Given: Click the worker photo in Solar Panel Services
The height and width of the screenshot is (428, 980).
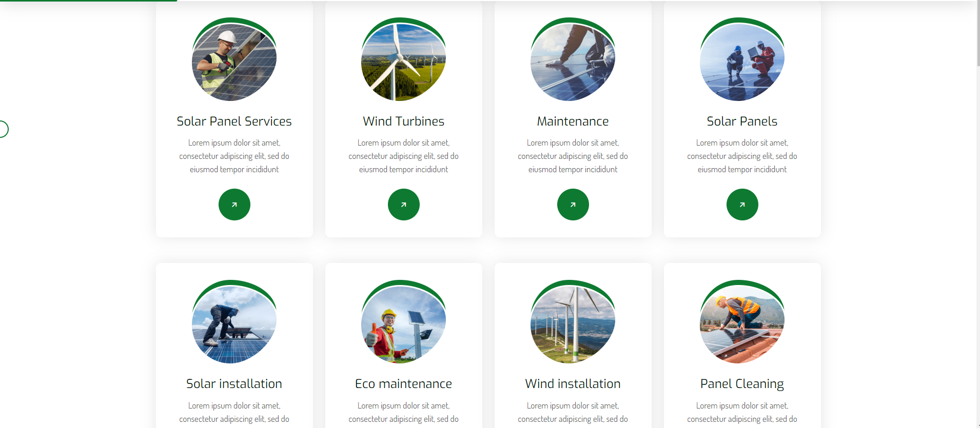Looking at the screenshot, I should pos(234,62).
